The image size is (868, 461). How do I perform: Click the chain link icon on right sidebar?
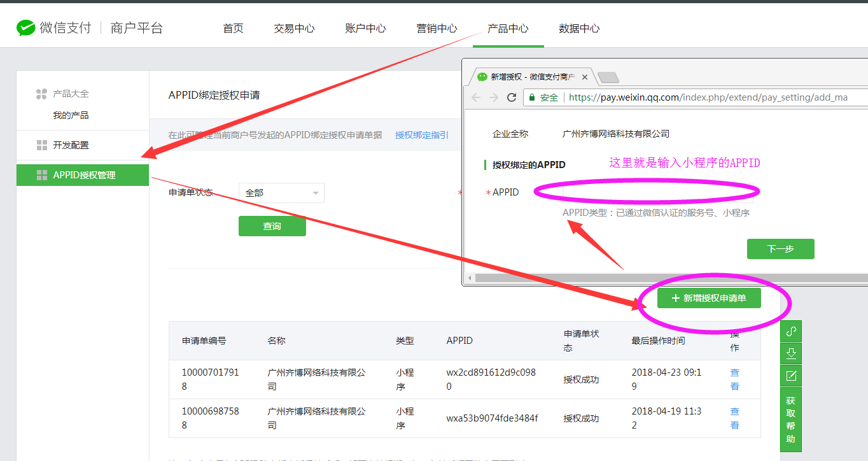click(x=791, y=331)
